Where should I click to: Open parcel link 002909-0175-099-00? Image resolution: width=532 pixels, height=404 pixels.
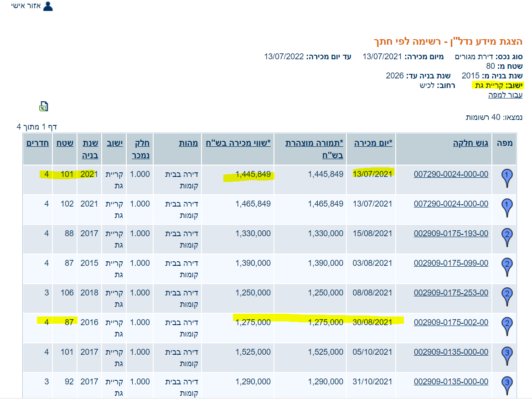click(451, 263)
